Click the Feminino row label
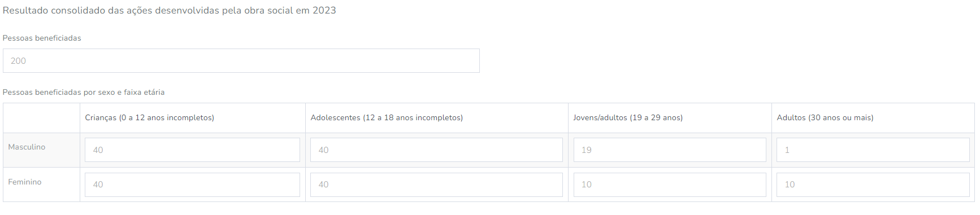Image resolution: width=980 pixels, height=215 pixels. tap(25, 182)
